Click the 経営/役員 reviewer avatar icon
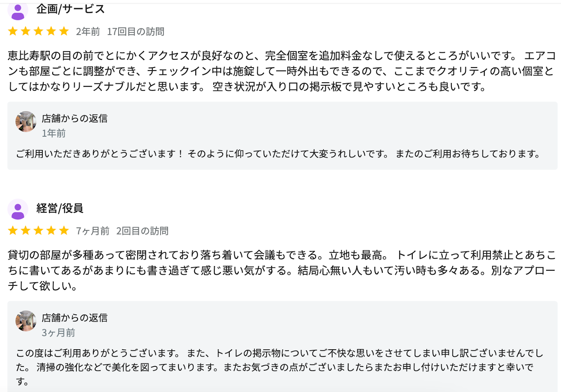Viewport: 561px width, 392px height. click(18, 209)
